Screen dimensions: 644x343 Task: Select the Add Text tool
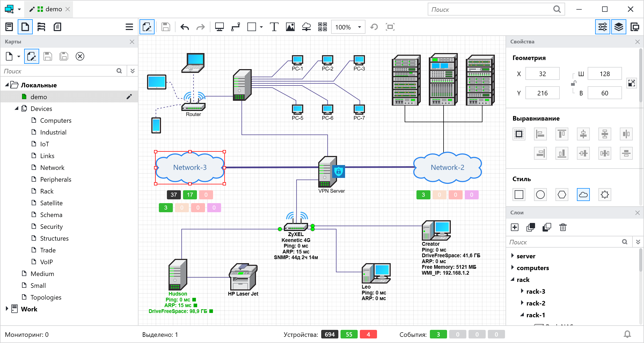tap(274, 27)
